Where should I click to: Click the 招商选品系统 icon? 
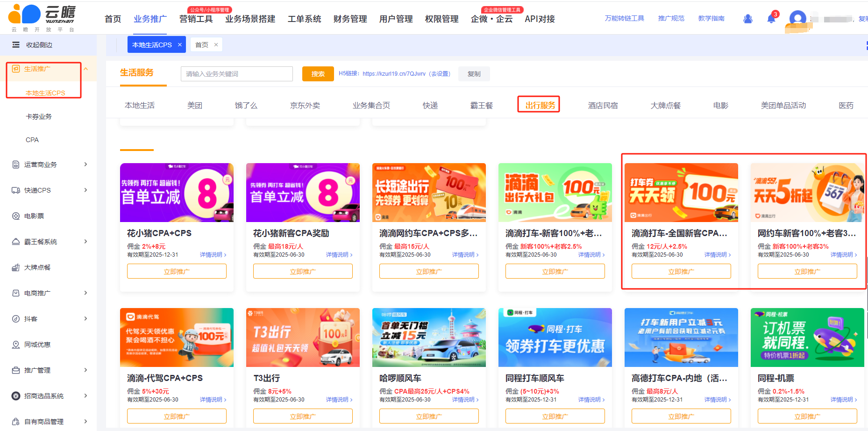pos(16,396)
